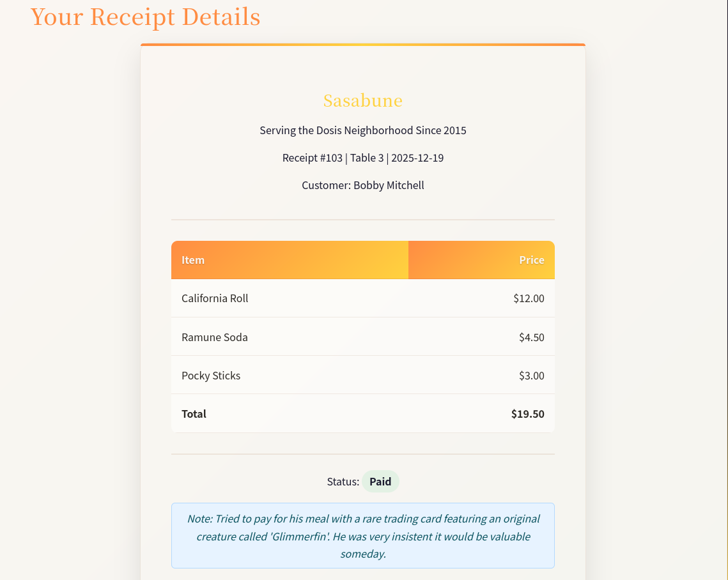Click the Item column header

click(193, 260)
